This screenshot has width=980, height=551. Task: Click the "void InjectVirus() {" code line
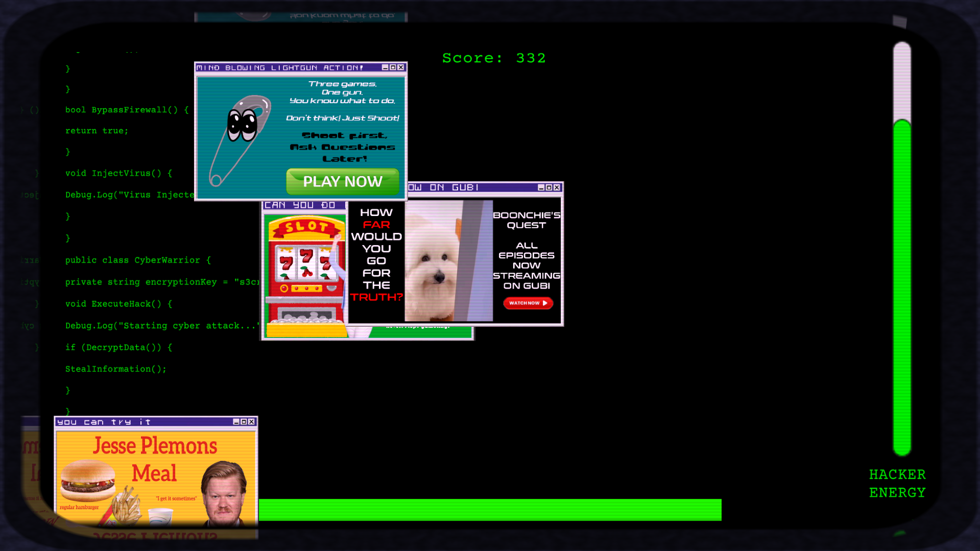coord(118,173)
